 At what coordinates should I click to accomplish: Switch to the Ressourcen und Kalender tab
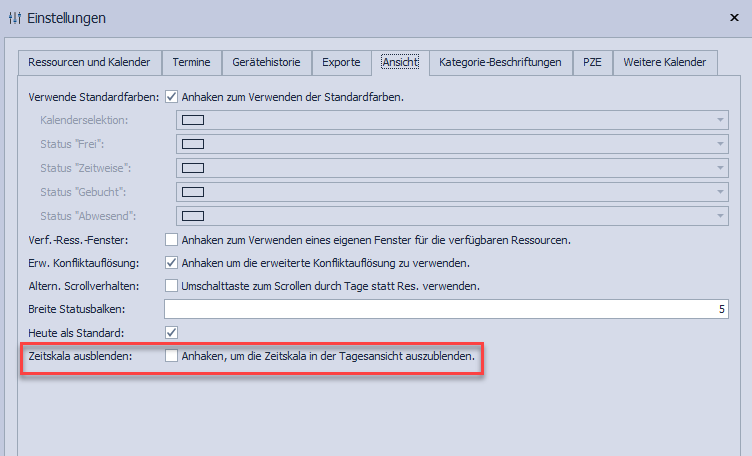click(89, 62)
